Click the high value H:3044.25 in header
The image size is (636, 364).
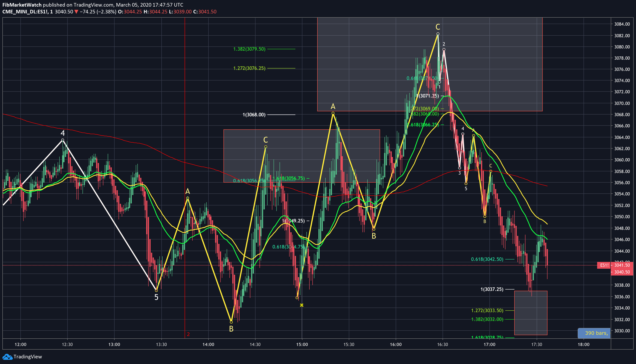[155, 12]
